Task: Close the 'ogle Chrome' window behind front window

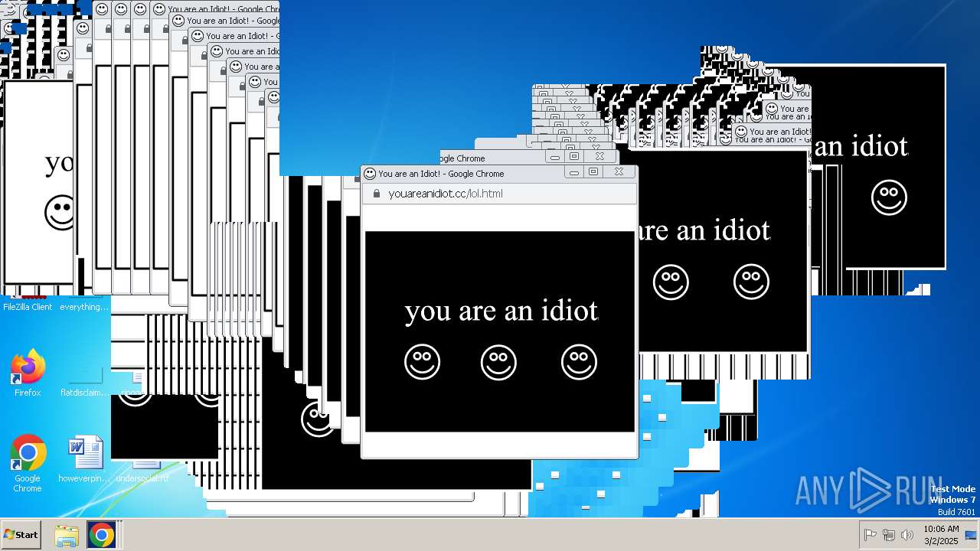Action: click(599, 157)
